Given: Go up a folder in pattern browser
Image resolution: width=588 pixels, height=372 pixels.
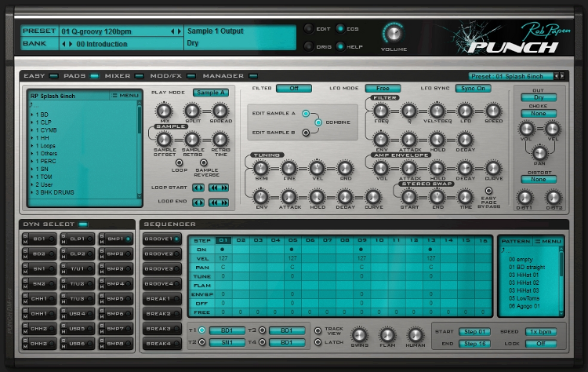Looking at the screenshot, I should [506, 250].
